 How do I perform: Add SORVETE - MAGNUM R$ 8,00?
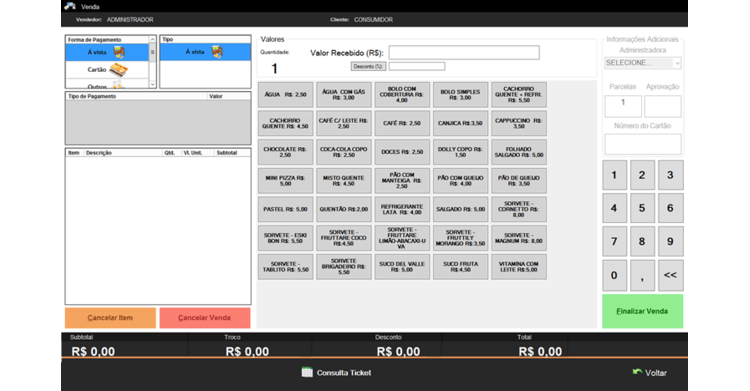pos(518,238)
